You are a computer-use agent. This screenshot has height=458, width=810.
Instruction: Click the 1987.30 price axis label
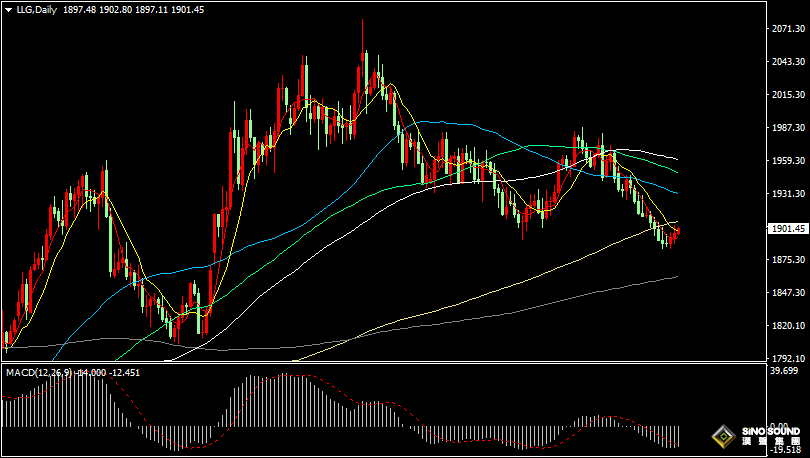(x=788, y=128)
